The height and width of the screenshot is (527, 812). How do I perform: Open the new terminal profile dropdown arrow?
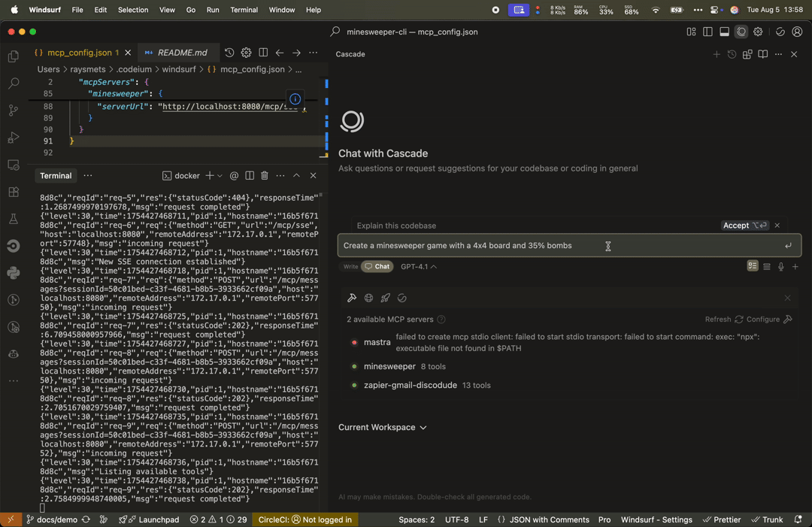(x=220, y=176)
